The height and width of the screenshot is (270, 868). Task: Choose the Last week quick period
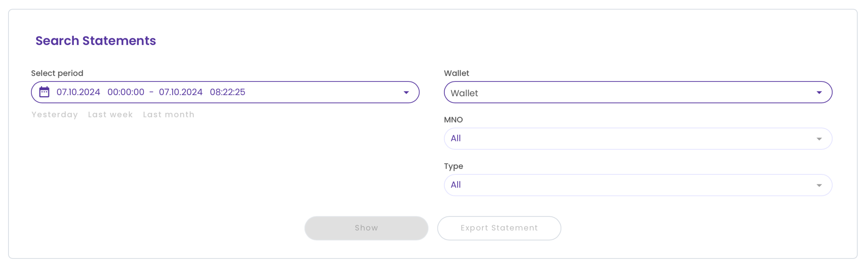[110, 115]
